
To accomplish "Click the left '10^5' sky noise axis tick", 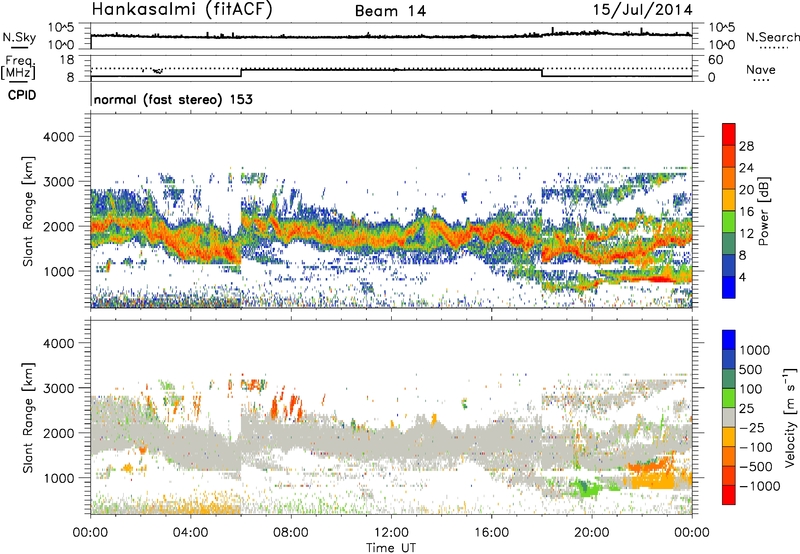I will pyautogui.click(x=61, y=28).
